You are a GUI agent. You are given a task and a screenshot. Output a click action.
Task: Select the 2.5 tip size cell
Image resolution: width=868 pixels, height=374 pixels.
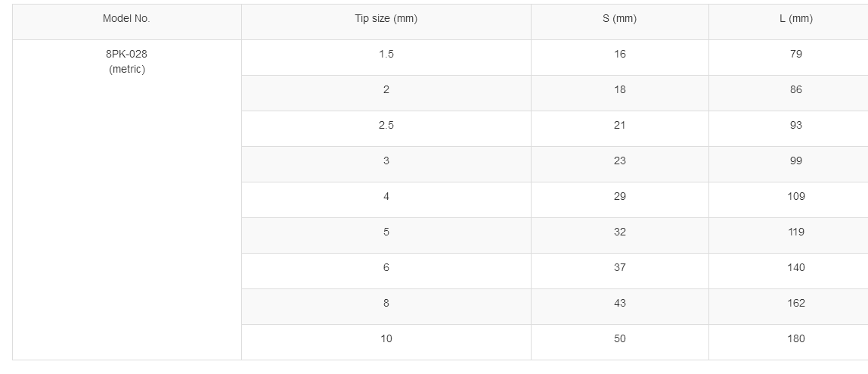coord(386,126)
